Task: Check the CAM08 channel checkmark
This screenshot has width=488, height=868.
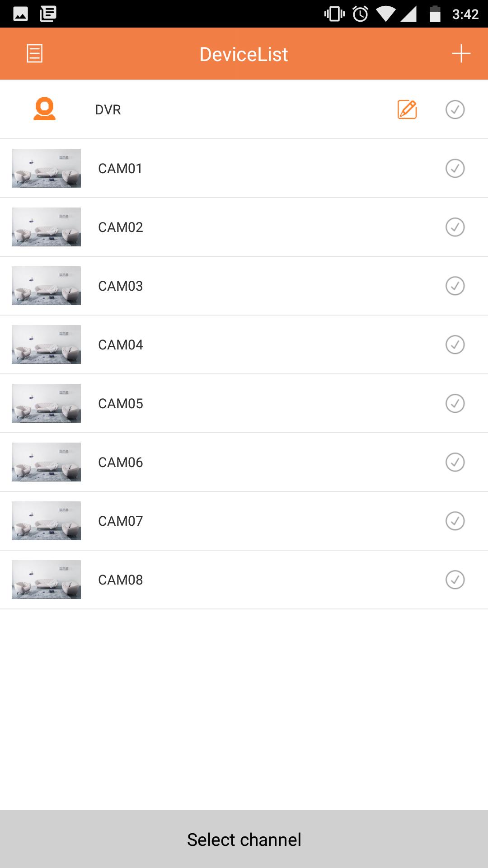Action: click(455, 580)
